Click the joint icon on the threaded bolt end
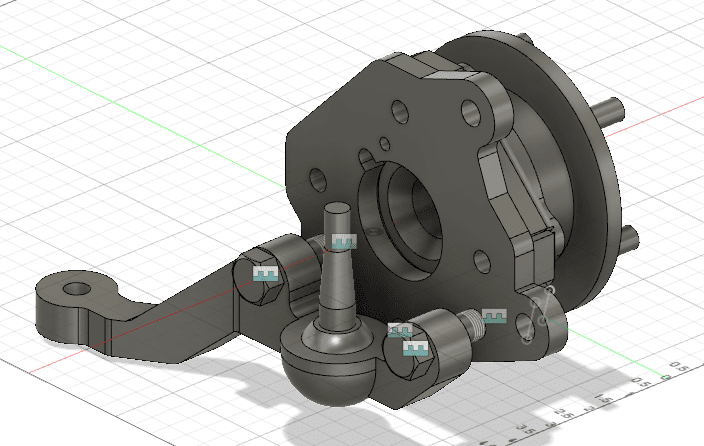The height and width of the screenshot is (446, 704). [496, 317]
